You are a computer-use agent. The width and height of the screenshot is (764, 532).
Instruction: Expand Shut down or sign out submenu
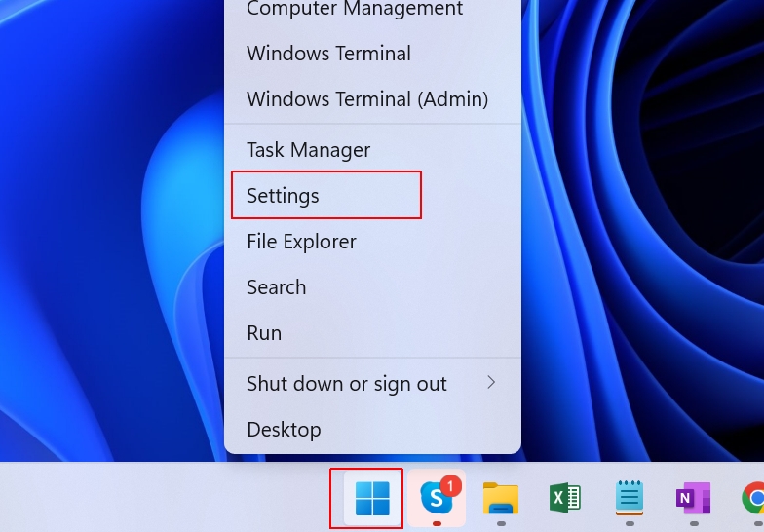pos(372,384)
